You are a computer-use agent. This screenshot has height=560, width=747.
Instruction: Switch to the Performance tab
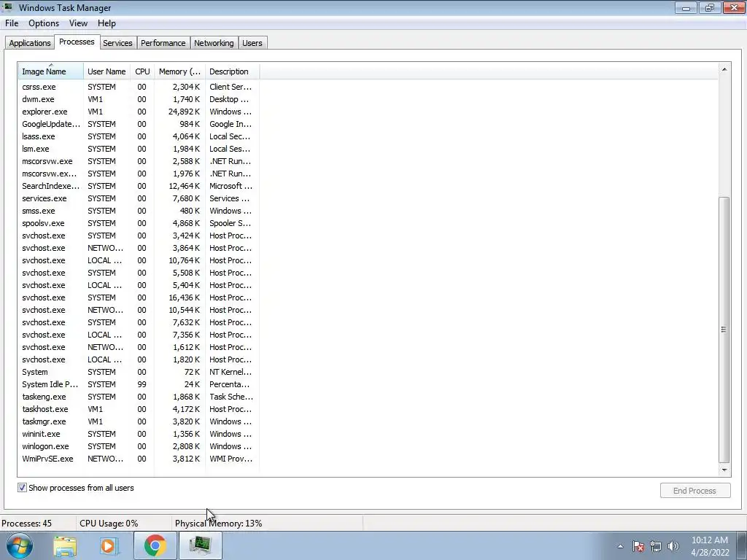coord(163,43)
